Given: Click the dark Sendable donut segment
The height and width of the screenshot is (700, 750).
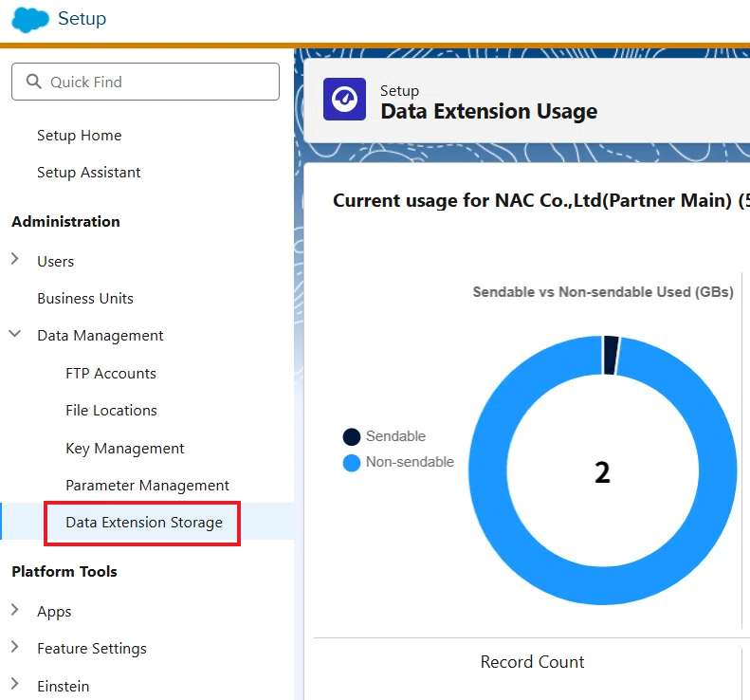Looking at the screenshot, I should (x=611, y=355).
